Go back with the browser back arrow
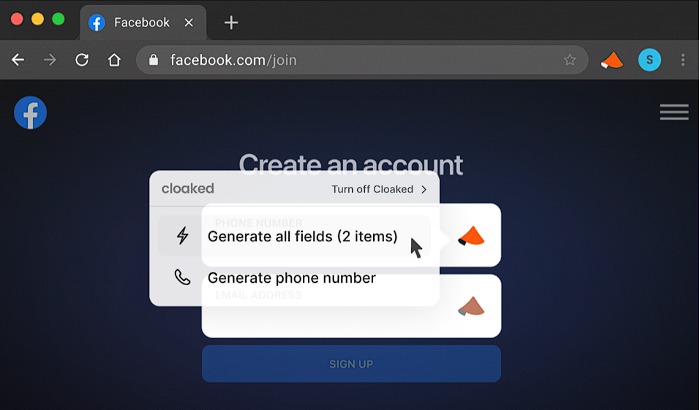The width and height of the screenshot is (699, 410). click(x=18, y=60)
